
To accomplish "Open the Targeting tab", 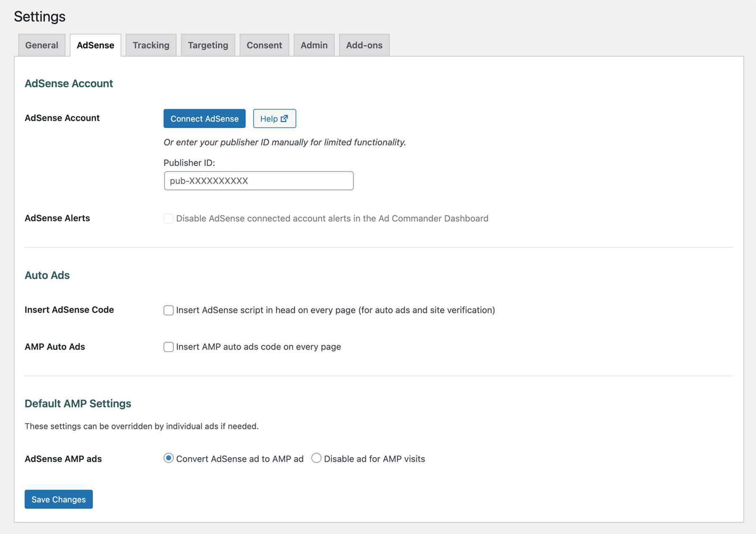I will pos(208,45).
